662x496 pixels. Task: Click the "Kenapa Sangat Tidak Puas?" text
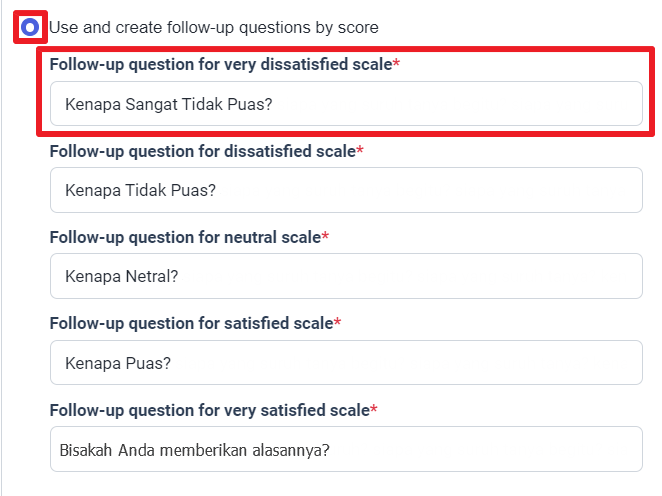coord(168,104)
